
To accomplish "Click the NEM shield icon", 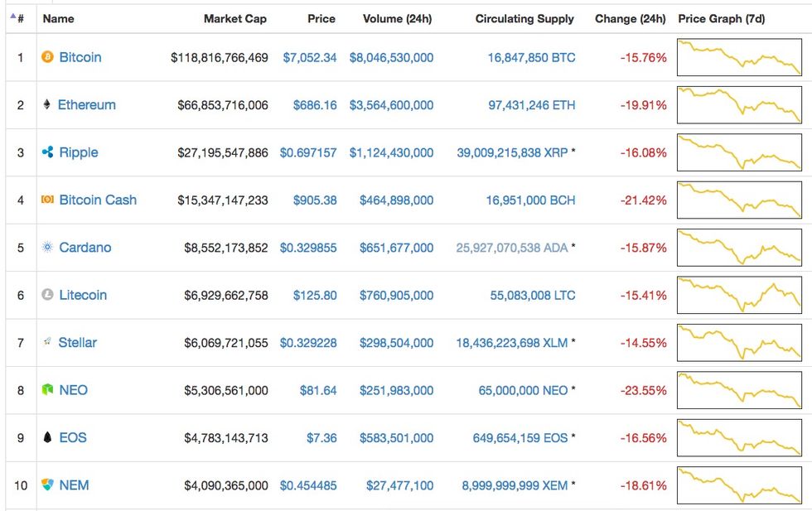I will click(x=47, y=485).
